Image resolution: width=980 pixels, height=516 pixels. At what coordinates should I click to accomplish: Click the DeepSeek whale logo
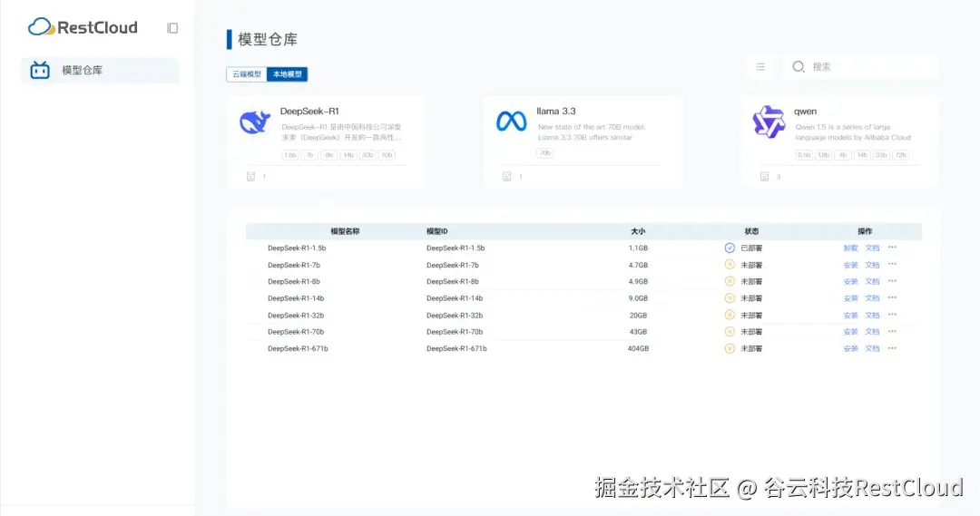tap(255, 122)
